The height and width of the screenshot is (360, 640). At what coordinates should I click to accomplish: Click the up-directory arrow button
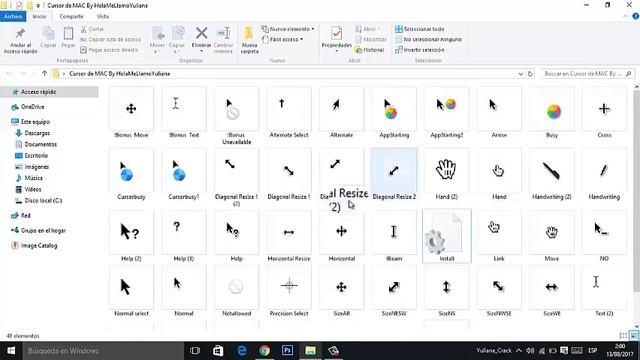pos(44,73)
